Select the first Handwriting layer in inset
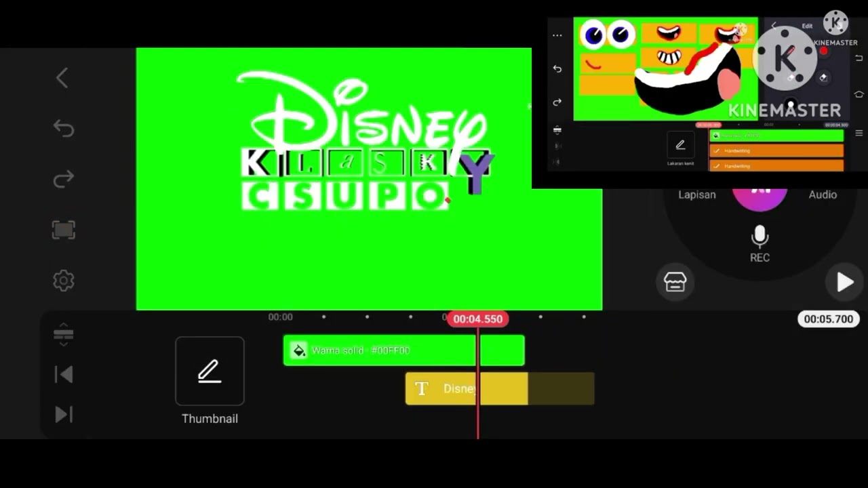This screenshot has height=488, width=868. tap(776, 150)
